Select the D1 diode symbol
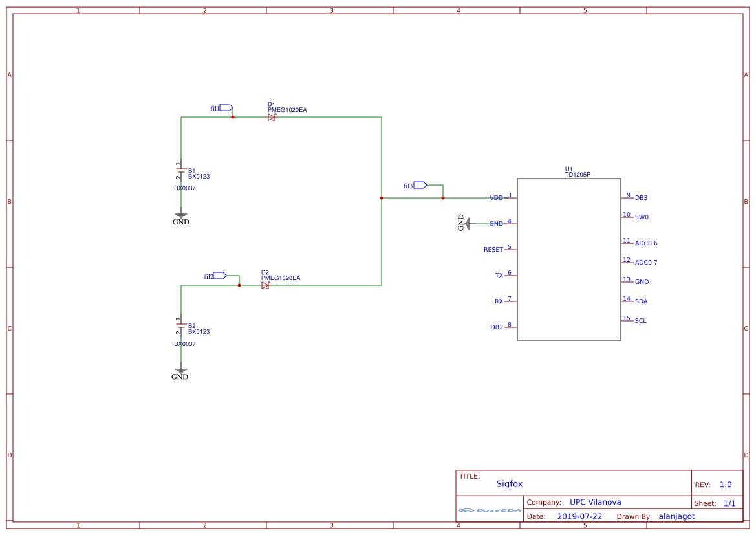Screen dimensions: 756x535 pyautogui.click(x=272, y=117)
